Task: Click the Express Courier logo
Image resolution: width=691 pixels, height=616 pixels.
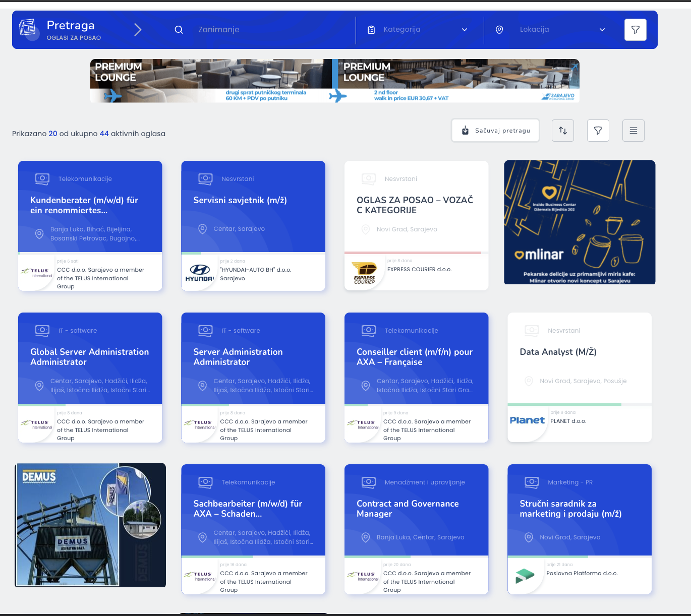Action: (364, 273)
